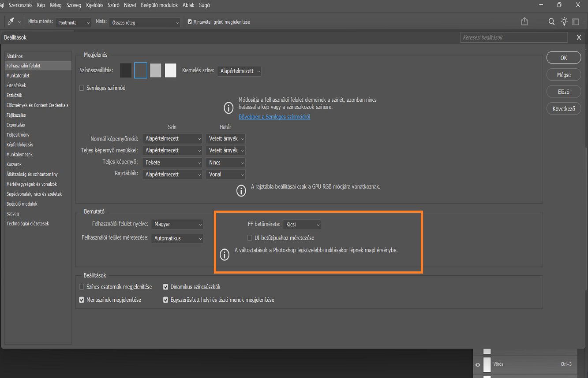Open Discover via the lightbulb icon
Viewport: 588px width, 378px height.
click(564, 21)
